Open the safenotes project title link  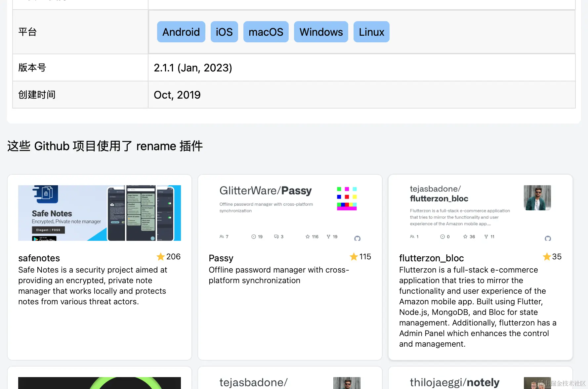pyautogui.click(x=39, y=258)
